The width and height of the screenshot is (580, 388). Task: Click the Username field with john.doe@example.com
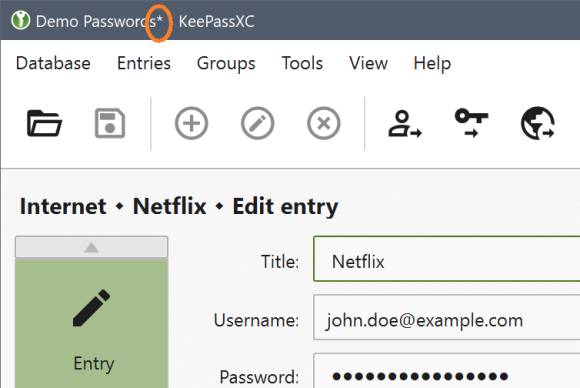coord(446,317)
